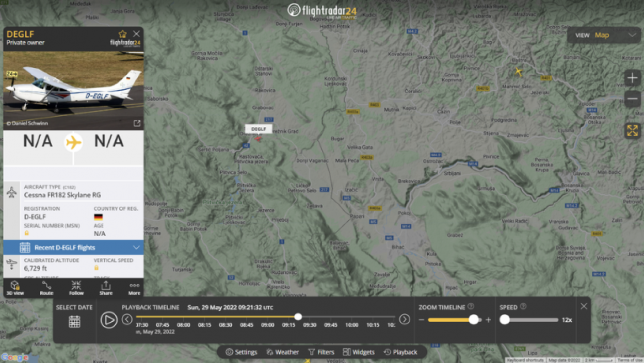Screen dimensions: 644x363
Task: Open external link for aircraft photo
Action: 137,123
